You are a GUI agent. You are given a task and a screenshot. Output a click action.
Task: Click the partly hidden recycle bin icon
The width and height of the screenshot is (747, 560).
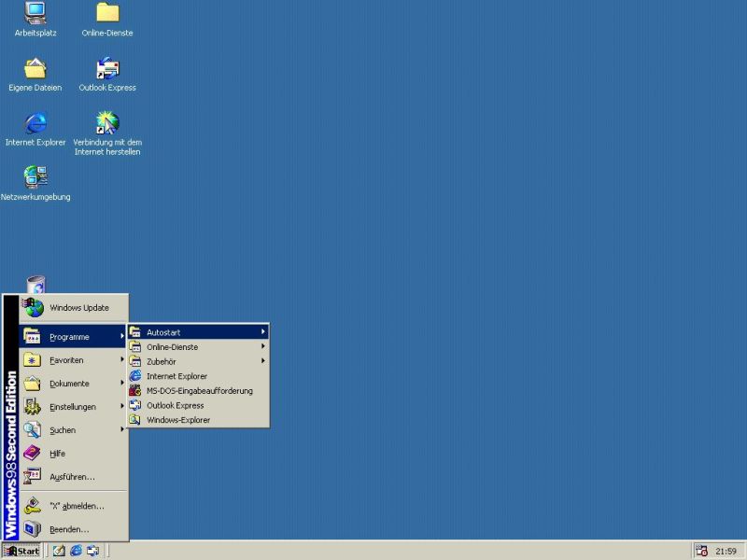pyautogui.click(x=36, y=285)
